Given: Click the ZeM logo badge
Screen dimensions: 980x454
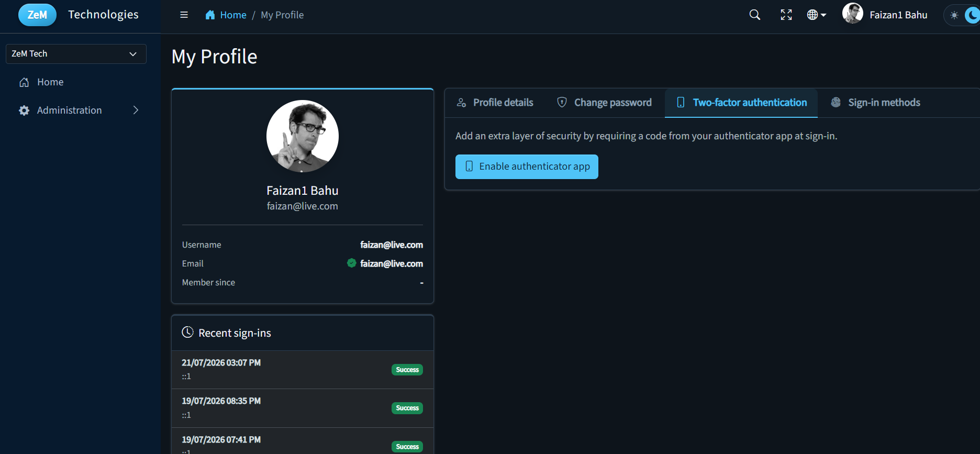Looking at the screenshot, I should pyautogui.click(x=37, y=15).
